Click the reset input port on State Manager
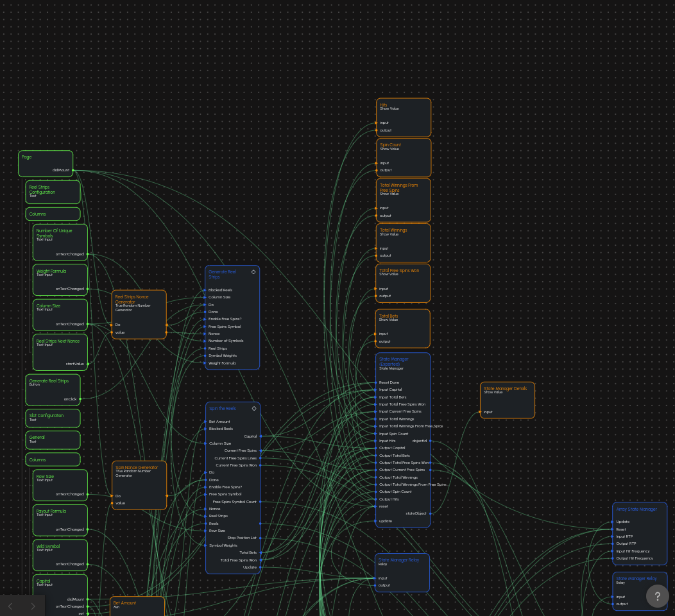 (377, 506)
